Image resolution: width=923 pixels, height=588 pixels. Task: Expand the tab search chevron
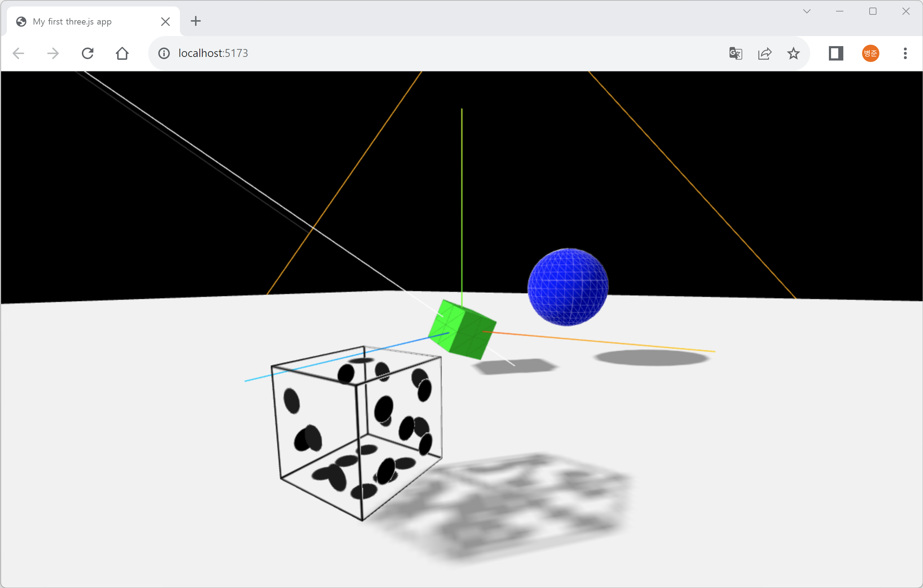pyautogui.click(x=807, y=12)
